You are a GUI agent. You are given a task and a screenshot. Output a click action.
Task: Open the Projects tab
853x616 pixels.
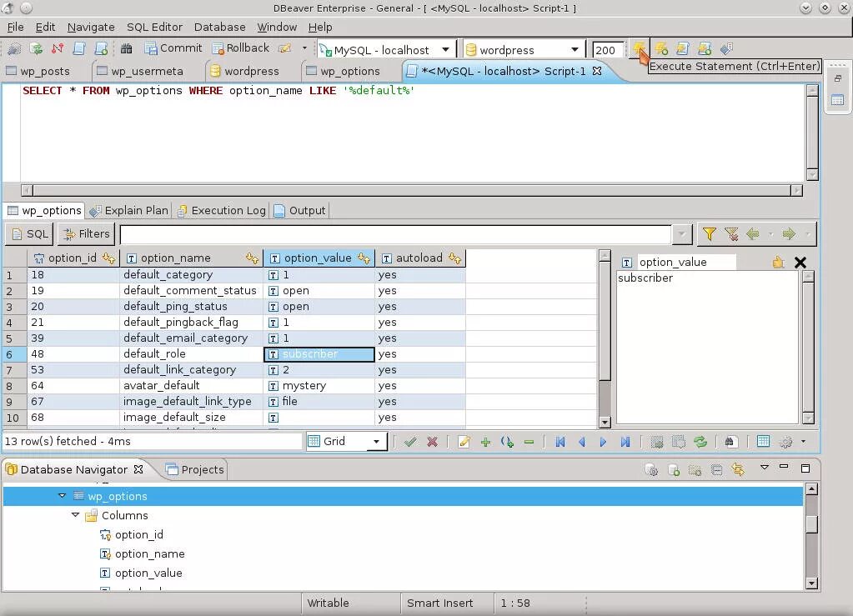pos(195,470)
